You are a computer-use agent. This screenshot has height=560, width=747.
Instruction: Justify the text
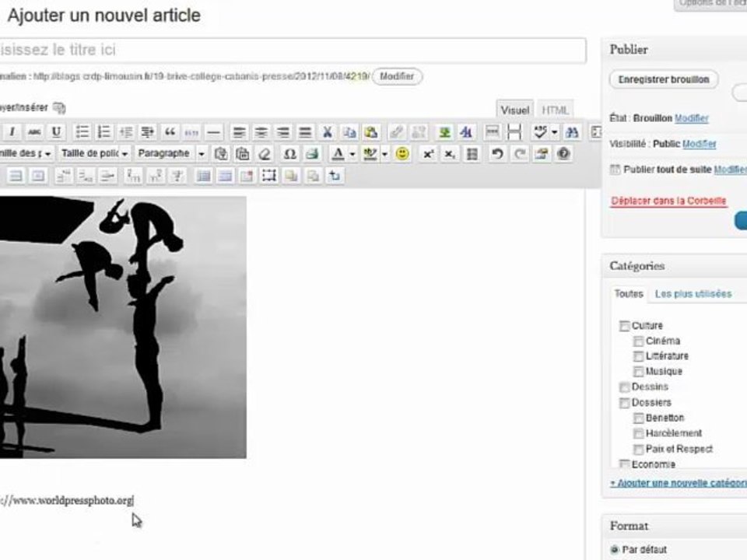pos(305,132)
